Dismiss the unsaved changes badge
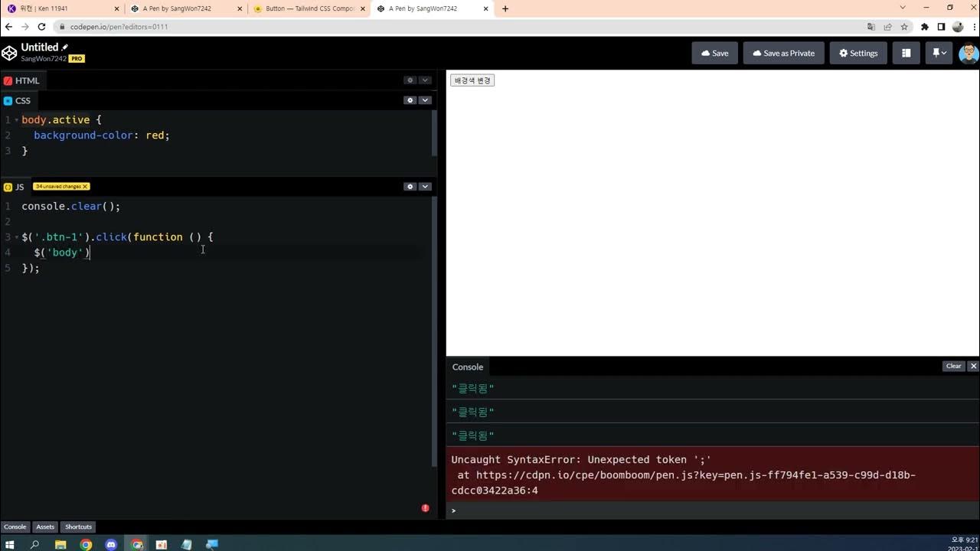This screenshot has height=551, width=980. (85, 187)
